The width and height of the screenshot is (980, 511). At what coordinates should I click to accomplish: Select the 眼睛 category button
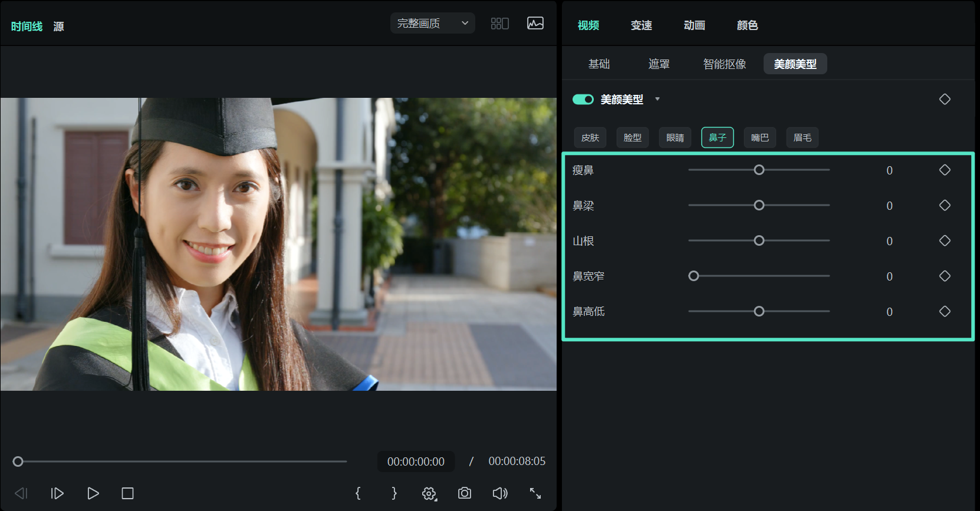click(675, 138)
